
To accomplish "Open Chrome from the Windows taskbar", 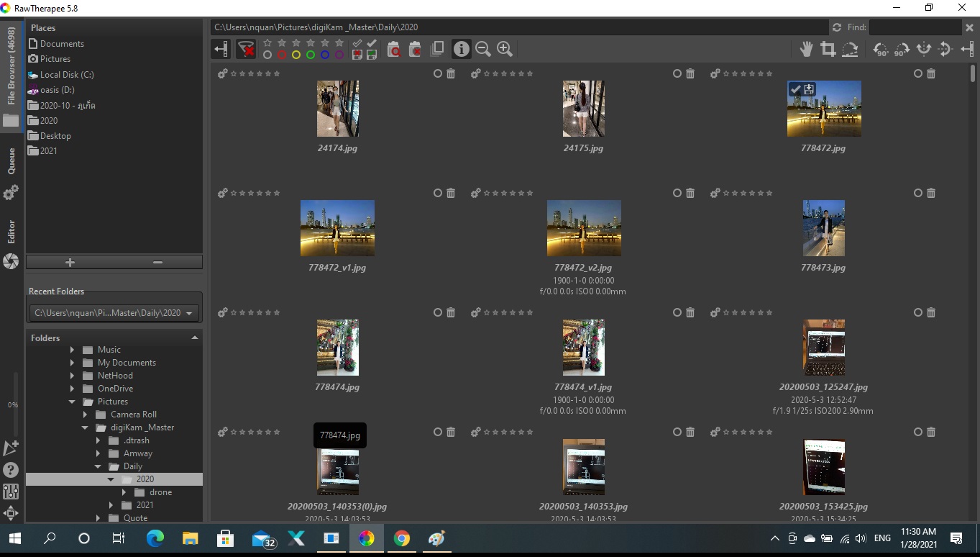I will (x=401, y=538).
